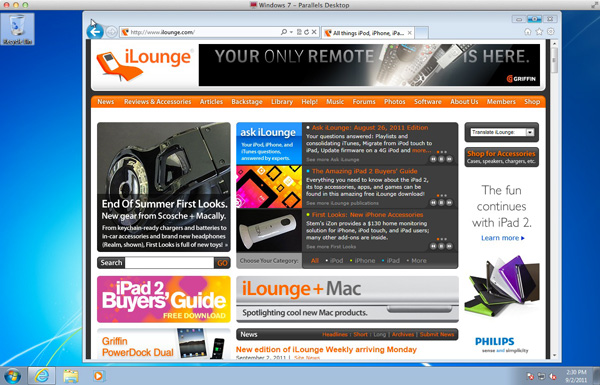Select the 'iPhone' category filter
600x385 pixels.
364,261
